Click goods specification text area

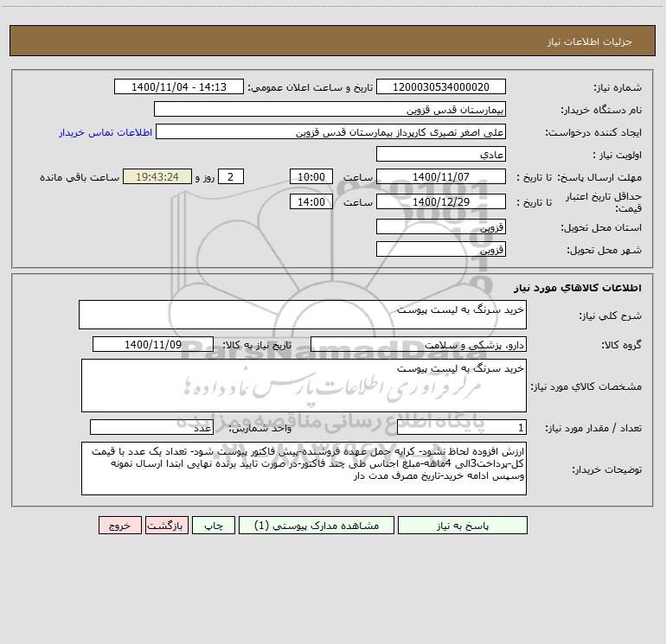point(304,386)
